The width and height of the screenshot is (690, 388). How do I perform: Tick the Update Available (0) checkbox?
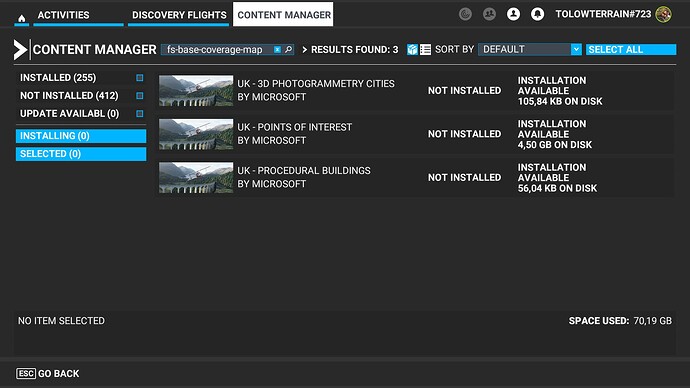(x=139, y=113)
